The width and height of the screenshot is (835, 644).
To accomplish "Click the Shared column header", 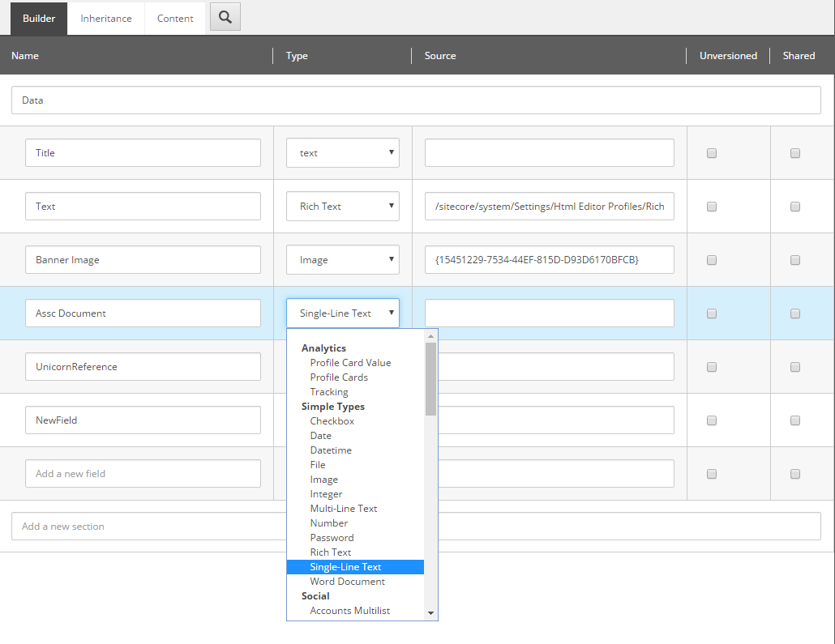I will point(799,56).
